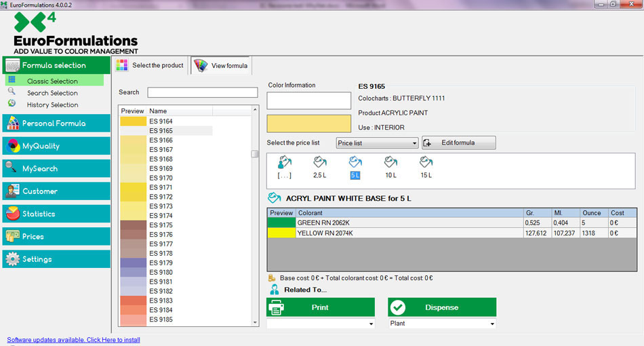
Task: Click the Formula selection keyboard icon
Action: point(13,65)
